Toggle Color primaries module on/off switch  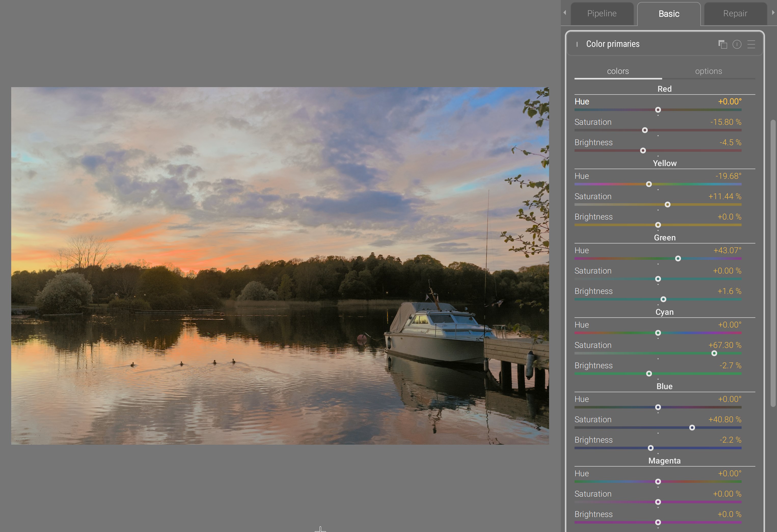click(x=577, y=44)
